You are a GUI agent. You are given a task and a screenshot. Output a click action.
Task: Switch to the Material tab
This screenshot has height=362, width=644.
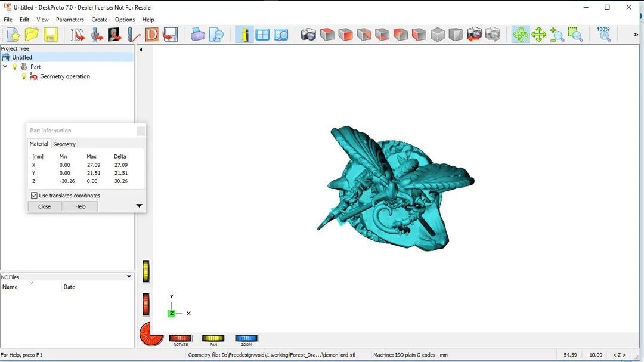39,144
